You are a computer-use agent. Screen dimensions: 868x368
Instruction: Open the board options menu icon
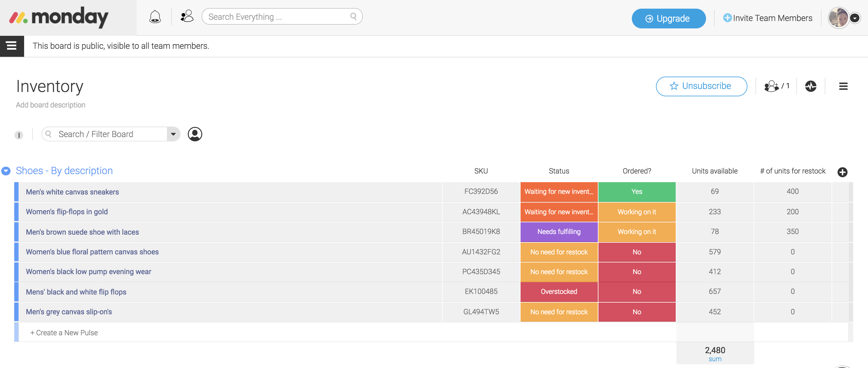coord(843,86)
